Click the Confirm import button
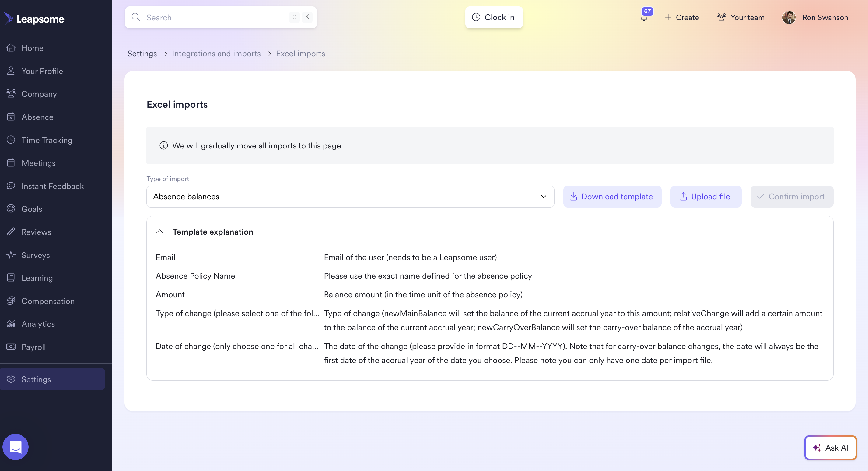The height and width of the screenshot is (471, 868). click(x=792, y=197)
